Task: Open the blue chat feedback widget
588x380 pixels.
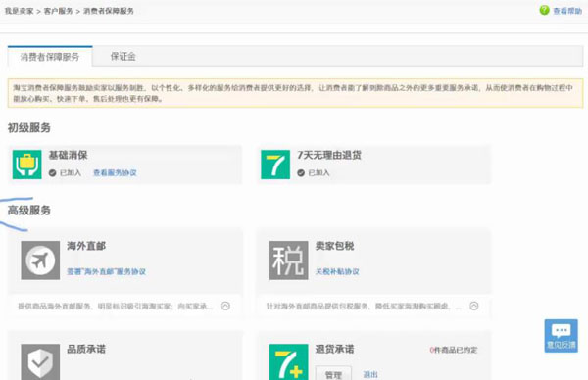Action: pos(561,336)
